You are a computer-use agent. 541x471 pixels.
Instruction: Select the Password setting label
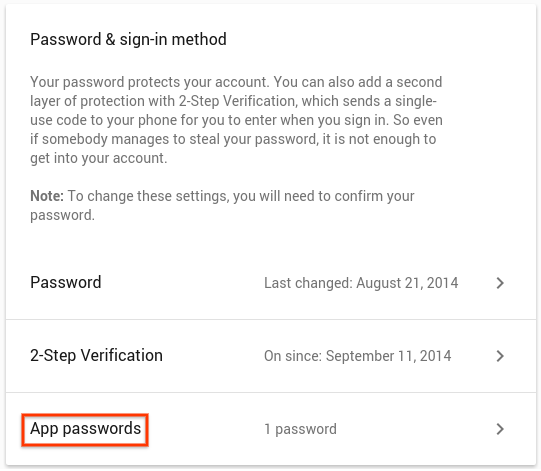click(x=66, y=283)
